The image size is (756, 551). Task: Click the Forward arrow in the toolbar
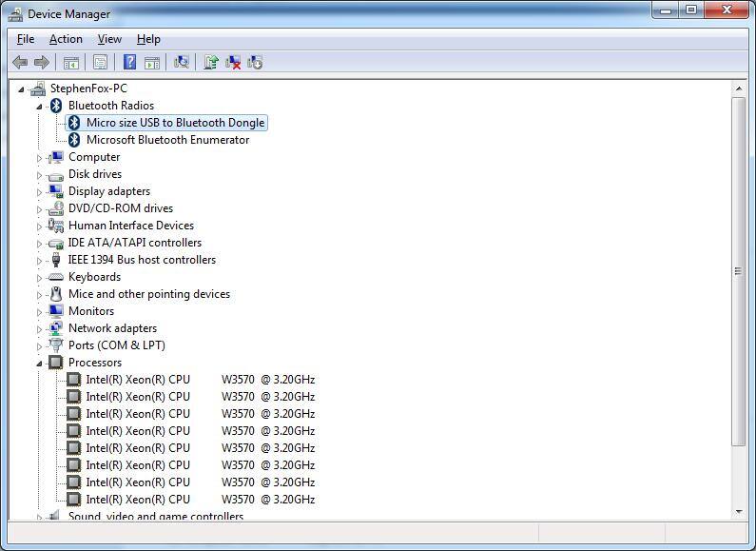[x=41, y=63]
